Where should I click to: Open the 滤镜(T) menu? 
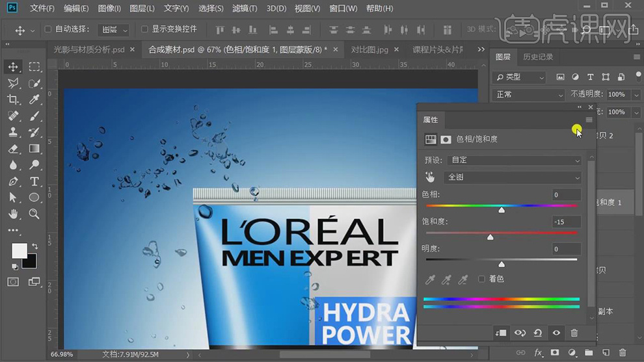[x=245, y=8]
